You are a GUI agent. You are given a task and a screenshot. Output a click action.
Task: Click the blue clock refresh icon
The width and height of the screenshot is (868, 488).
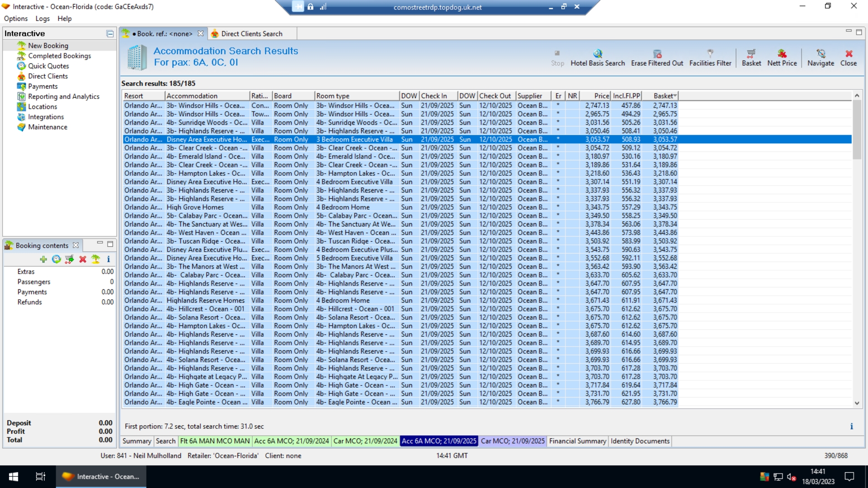click(x=56, y=259)
